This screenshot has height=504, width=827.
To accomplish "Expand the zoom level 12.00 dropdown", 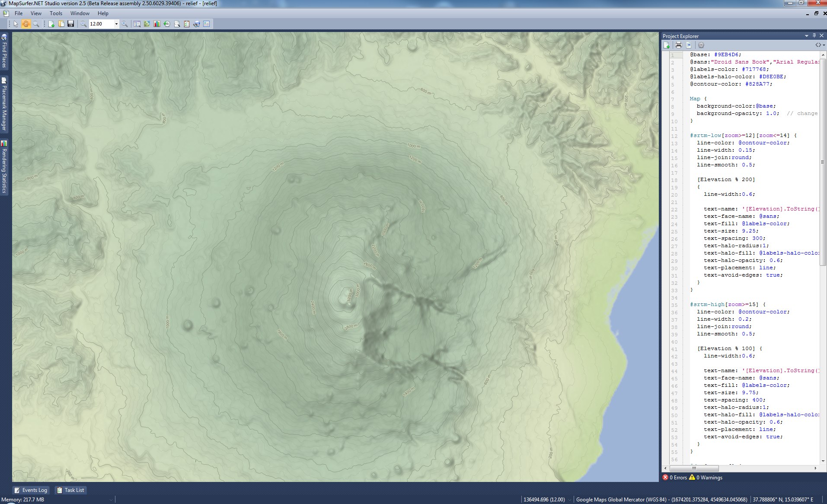I will [116, 24].
